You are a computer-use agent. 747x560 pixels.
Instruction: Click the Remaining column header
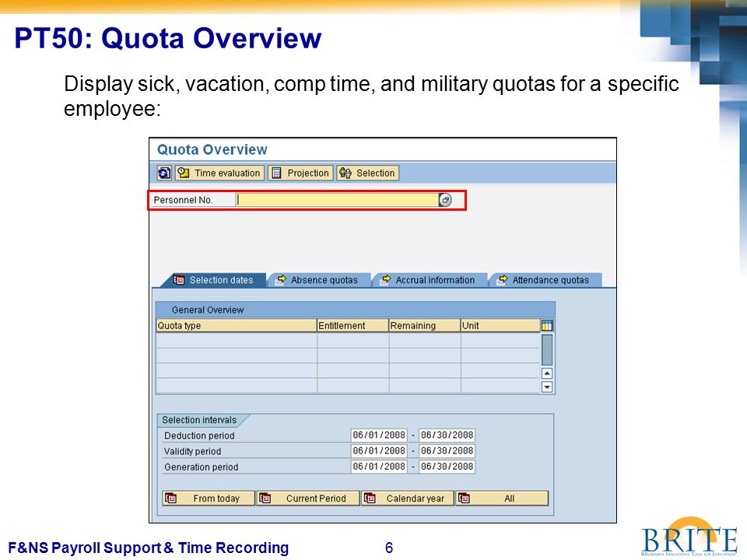click(425, 326)
